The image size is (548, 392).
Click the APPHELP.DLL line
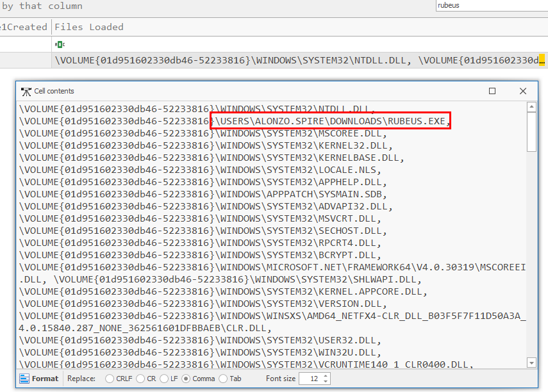point(203,183)
